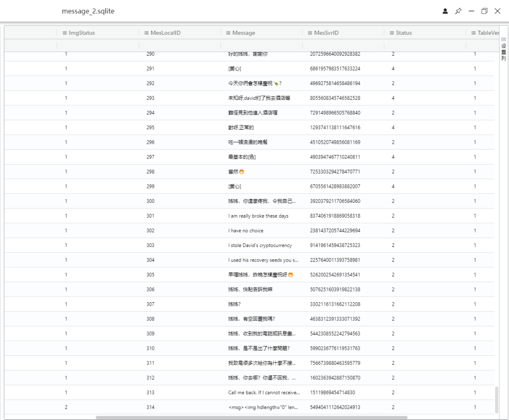Select the message cell starting with "<msg><img"
The height and width of the screenshot is (420, 509).
(262, 408)
